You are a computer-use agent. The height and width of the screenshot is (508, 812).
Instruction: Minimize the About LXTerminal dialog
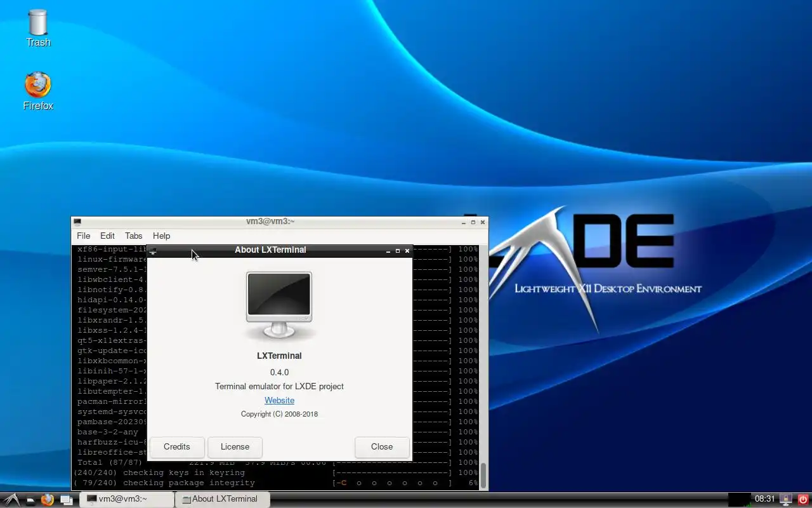[388, 251]
